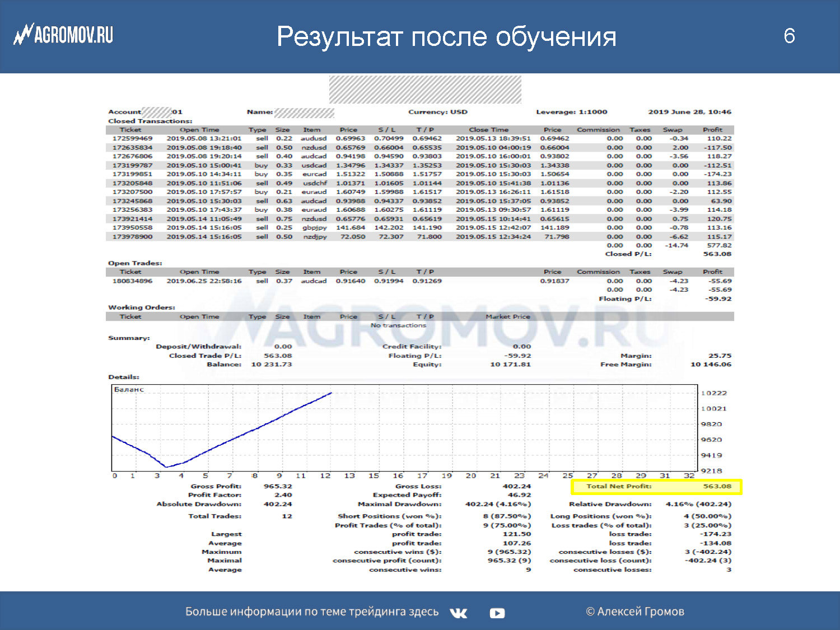Click the Free Margin value 10 146.06

coord(711,365)
